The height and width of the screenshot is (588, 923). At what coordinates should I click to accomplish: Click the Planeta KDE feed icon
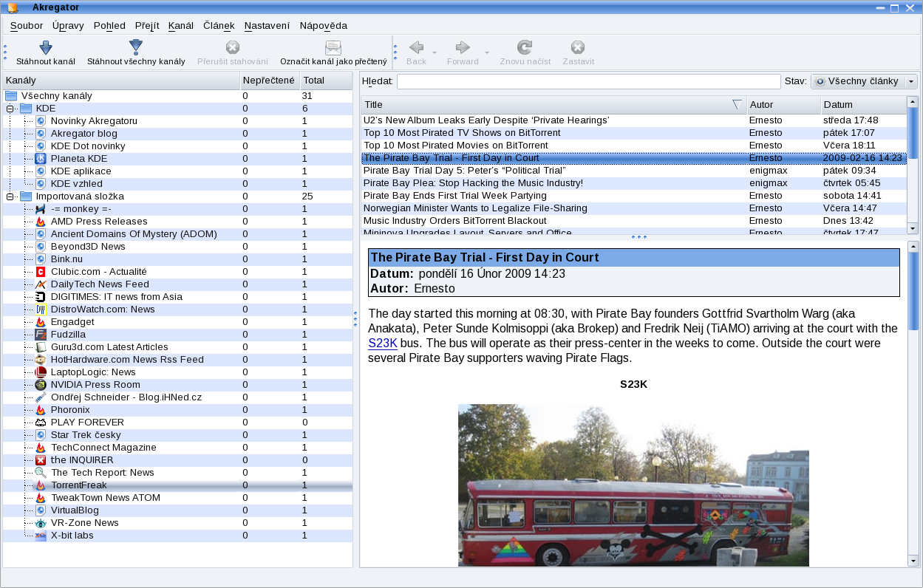click(x=41, y=159)
